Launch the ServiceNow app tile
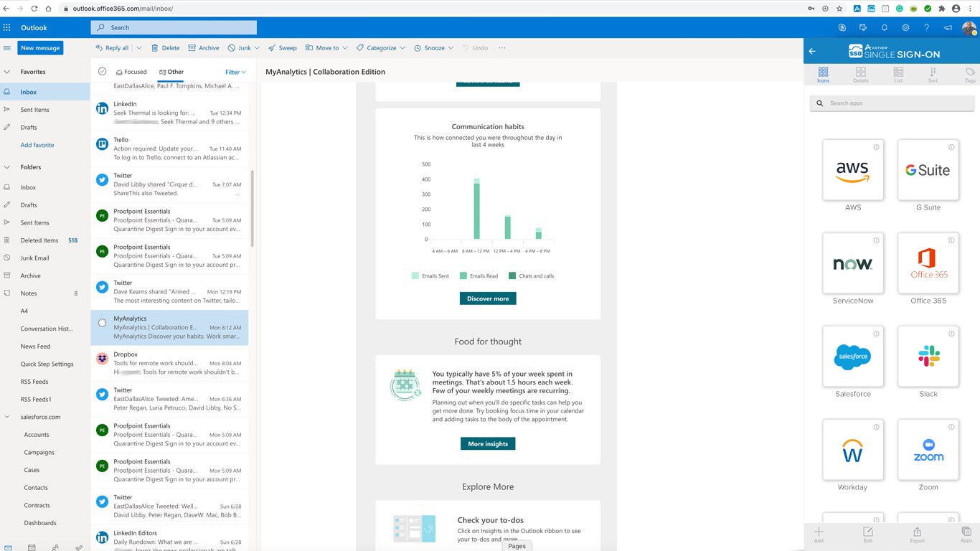 pyautogui.click(x=853, y=263)
